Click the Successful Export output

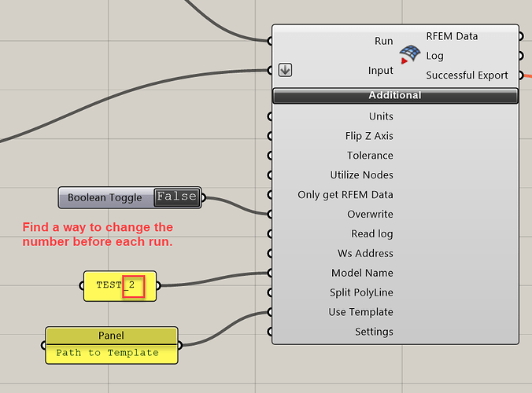[x=467, y=75]
